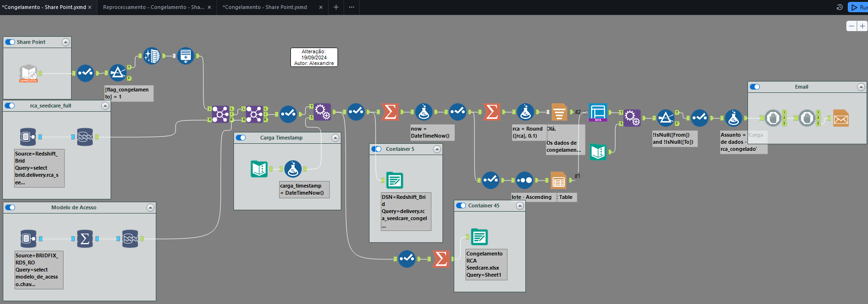Select the second Block Until Done tool in Email
Image resolution: width=868 pixels, height=304 pixels.
(807, 118)
